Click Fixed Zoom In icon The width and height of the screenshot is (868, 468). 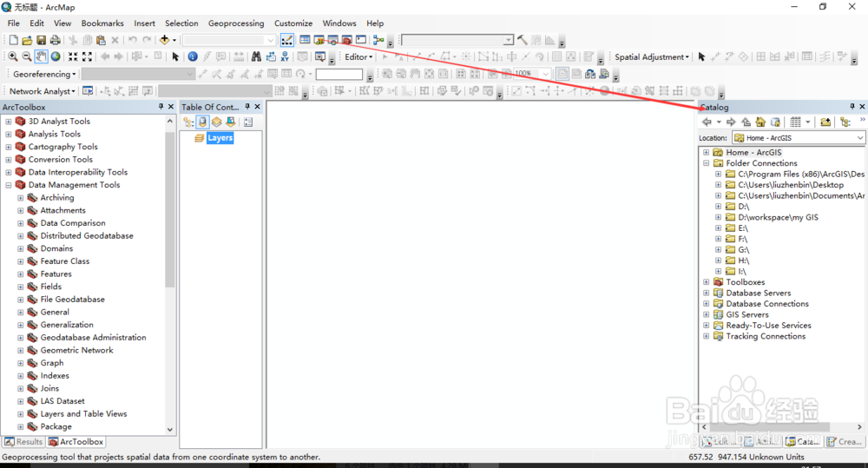[73, 56]
